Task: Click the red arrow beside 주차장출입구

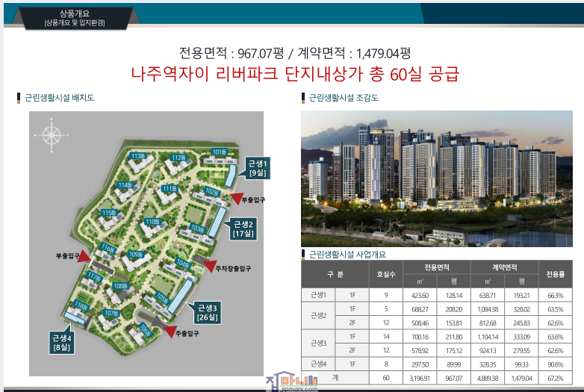Action: (210, 265)
